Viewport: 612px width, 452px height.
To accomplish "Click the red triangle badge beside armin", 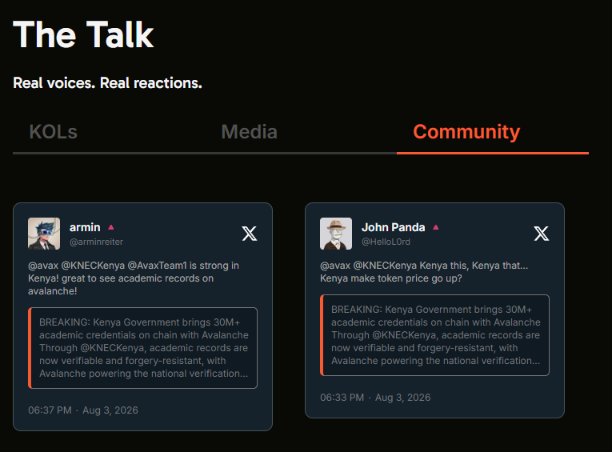I will point(111,227).
